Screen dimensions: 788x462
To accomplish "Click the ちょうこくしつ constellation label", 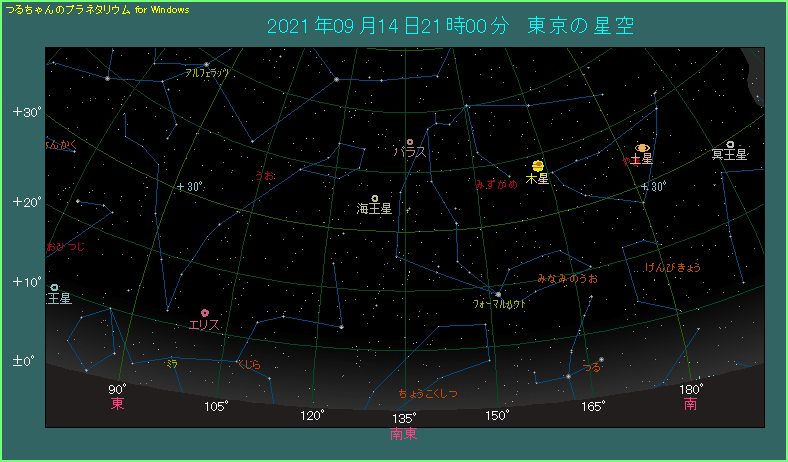I will coord(428,393).
